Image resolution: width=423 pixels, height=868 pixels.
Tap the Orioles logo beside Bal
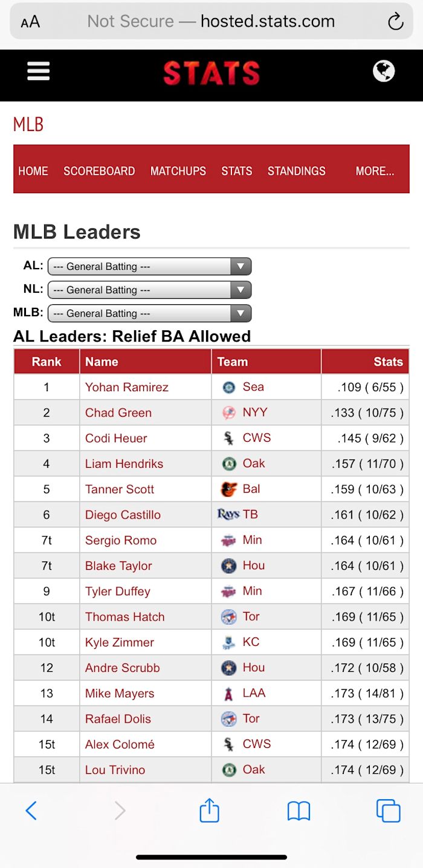click(229, 490)
